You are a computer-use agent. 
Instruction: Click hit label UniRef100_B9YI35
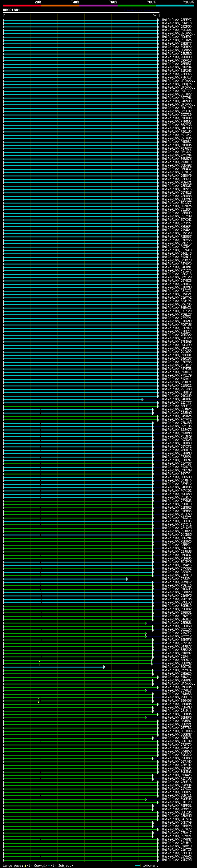pyautogui.click(x=176, y=426)
